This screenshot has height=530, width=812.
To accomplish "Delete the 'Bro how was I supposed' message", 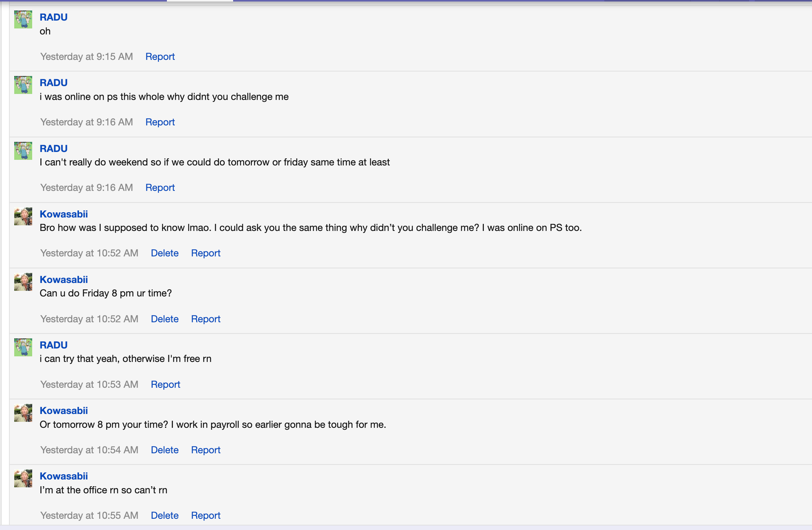I will (165, 253).
